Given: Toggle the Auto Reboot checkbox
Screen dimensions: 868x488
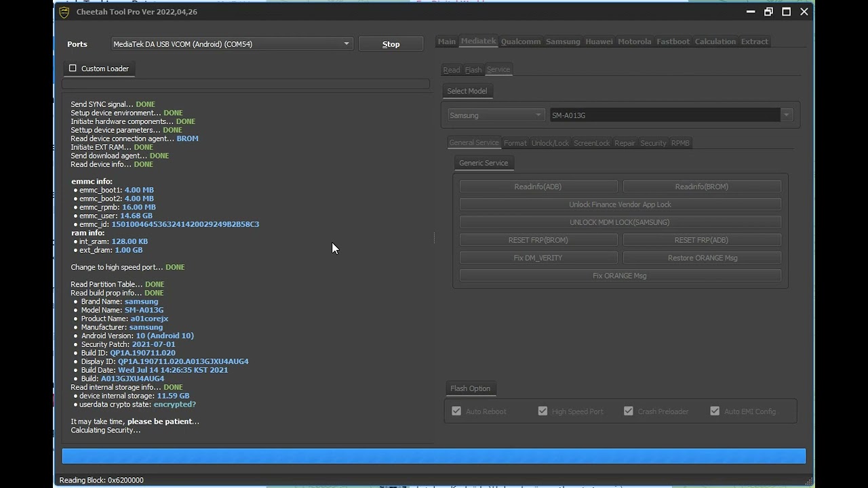Looking at the screenshot, I should pyautogui.click(x=456, y=411).
